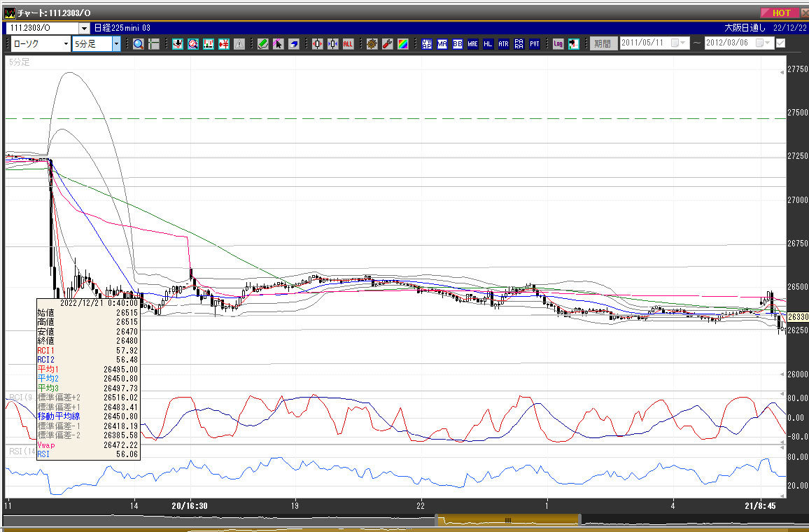809x532 pixels.
Task: Toggle the ATR indicator button
Action: (504, 44)
